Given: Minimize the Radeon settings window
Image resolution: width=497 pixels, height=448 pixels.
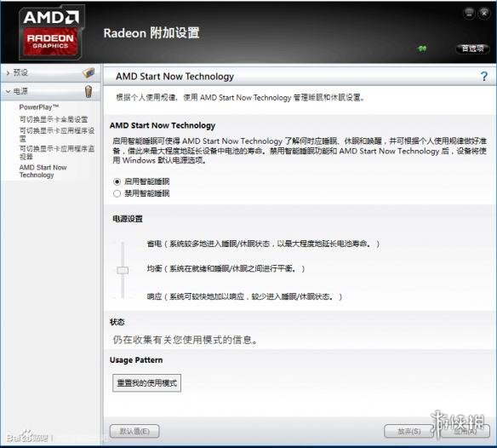Looking at the screenshot, I should pyautogui.click(x=469, y=14).
